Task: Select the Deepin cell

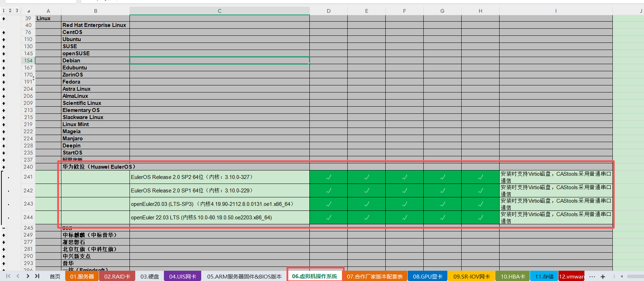Action: (95, 146)
